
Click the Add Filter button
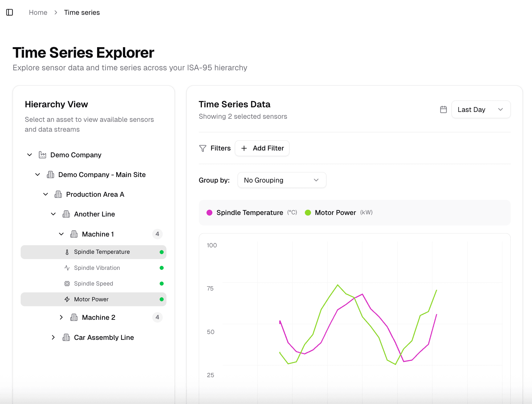(x=262, y=148)
